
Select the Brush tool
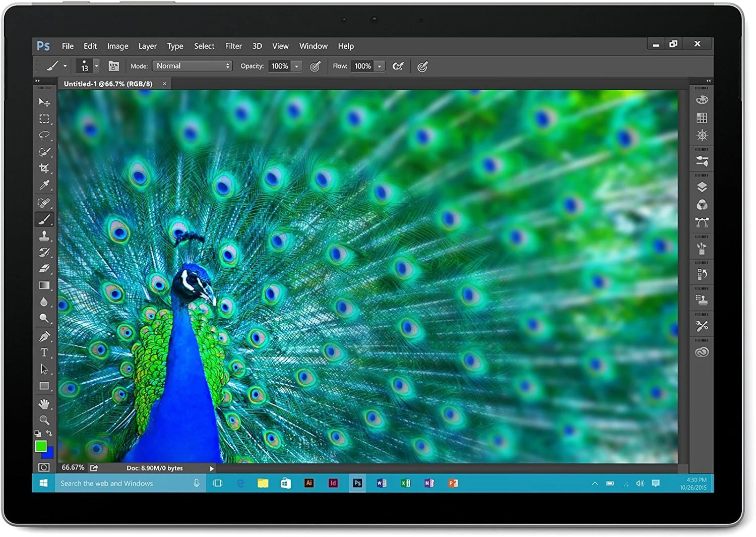pos(44,219)
